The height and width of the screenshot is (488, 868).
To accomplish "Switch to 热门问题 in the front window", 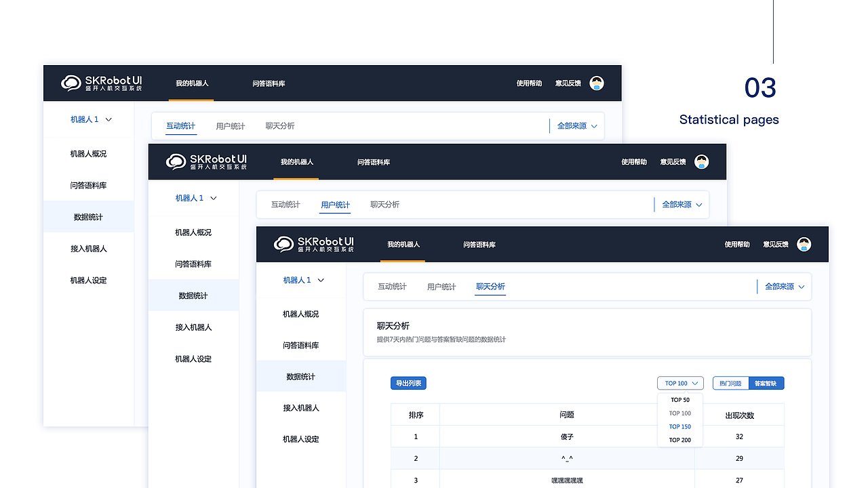I will (x=731, y=384).
